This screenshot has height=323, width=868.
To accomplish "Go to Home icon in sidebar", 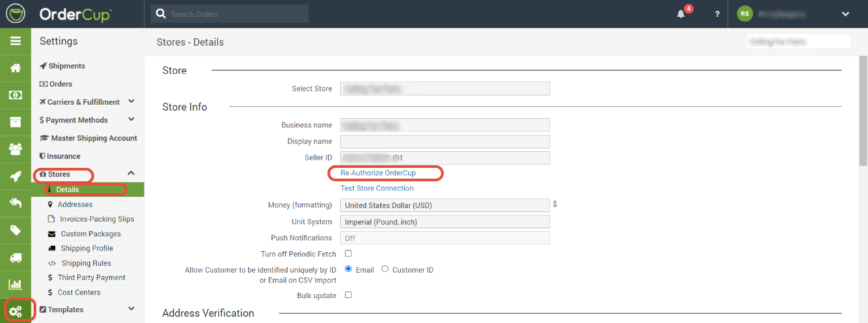I will [15, 68].
